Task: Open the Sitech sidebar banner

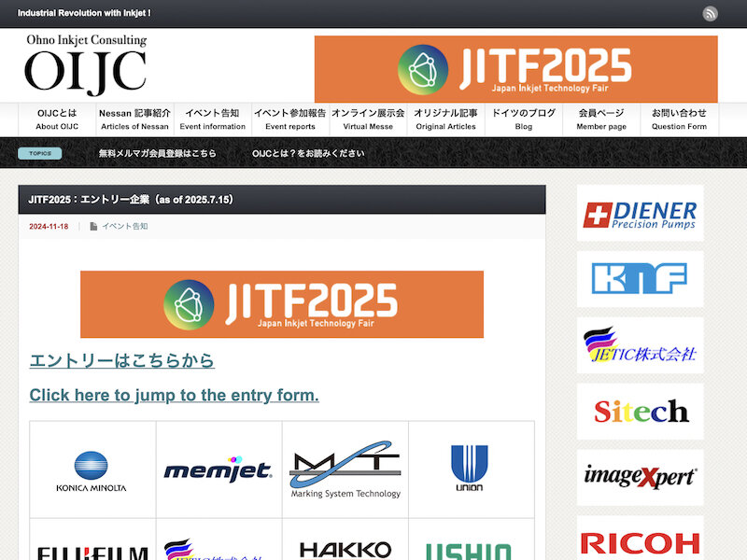Action: 640,412
